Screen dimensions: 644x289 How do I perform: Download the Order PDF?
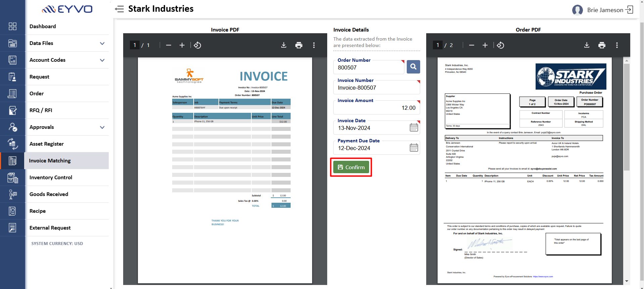pyautogui.click(x=587, y=45)
